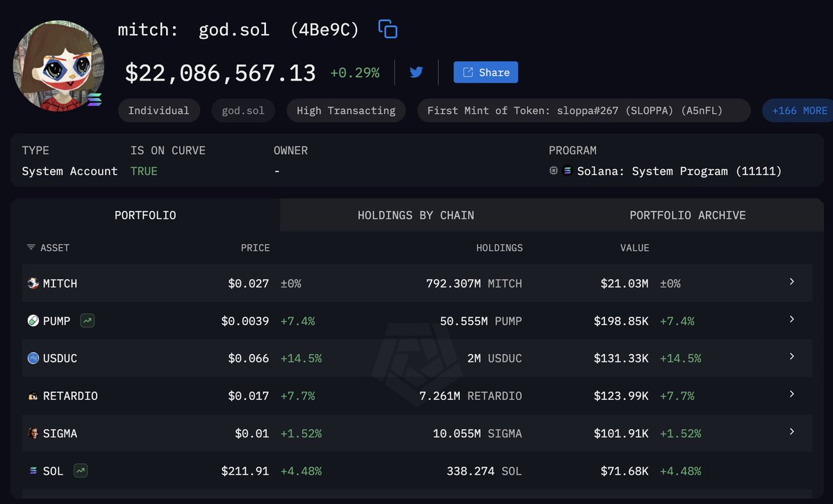Click the $101.91K SIGMA value cell
Screen dimensions: 833x504
[621, 434]
